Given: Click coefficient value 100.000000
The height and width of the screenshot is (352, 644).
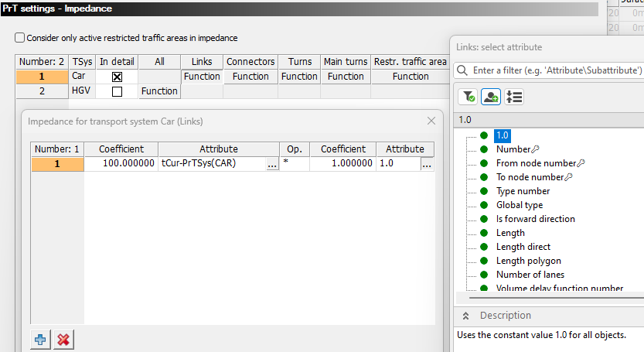Looking at the screenshot, I should pyautogui.click(x=121, y=164).
